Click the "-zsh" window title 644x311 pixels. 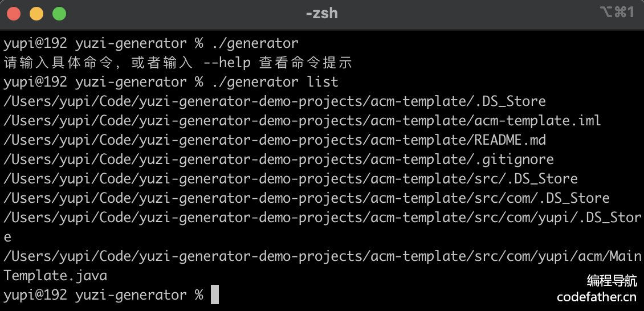[x=321, y=13]
